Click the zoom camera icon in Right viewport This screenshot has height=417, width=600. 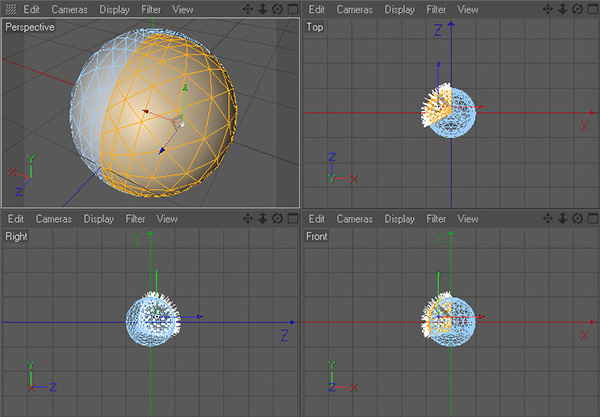point(263,218)
